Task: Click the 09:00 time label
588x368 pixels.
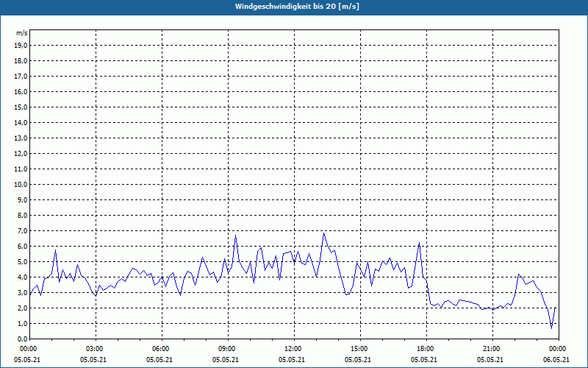Action: pyautogui.click(x=229, y=349)
